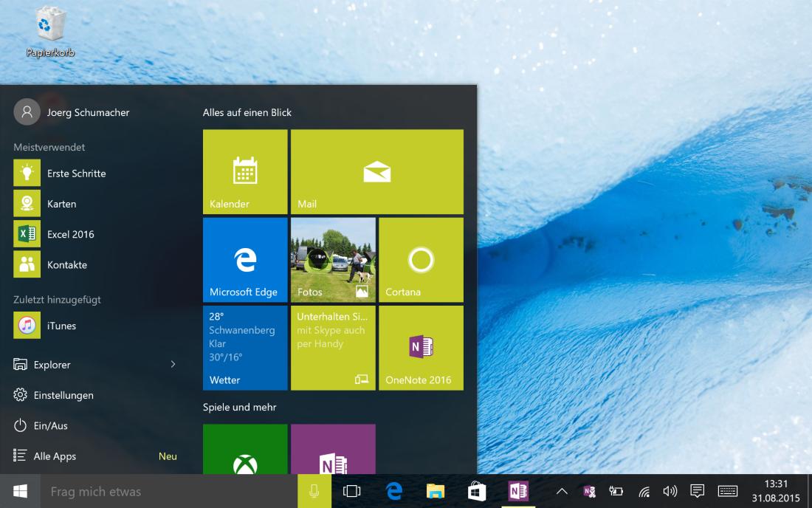
Task: Open the Cortana tile
Action: click(x=421, y=260)
